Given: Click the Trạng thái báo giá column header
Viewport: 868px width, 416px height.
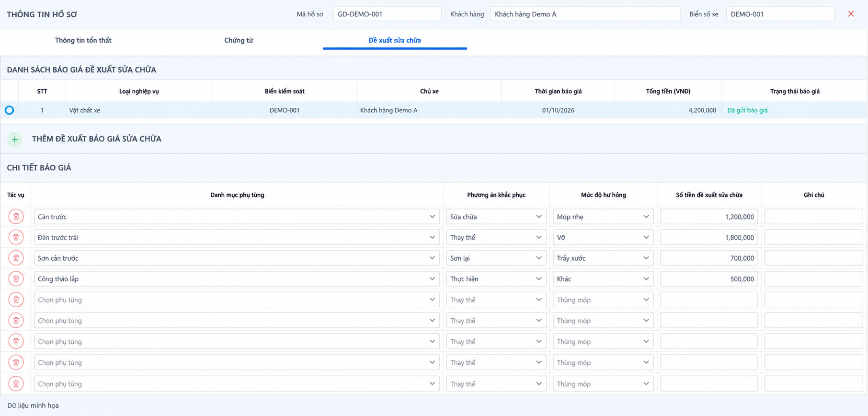Looking at the screenshot, I should [795, 91].
